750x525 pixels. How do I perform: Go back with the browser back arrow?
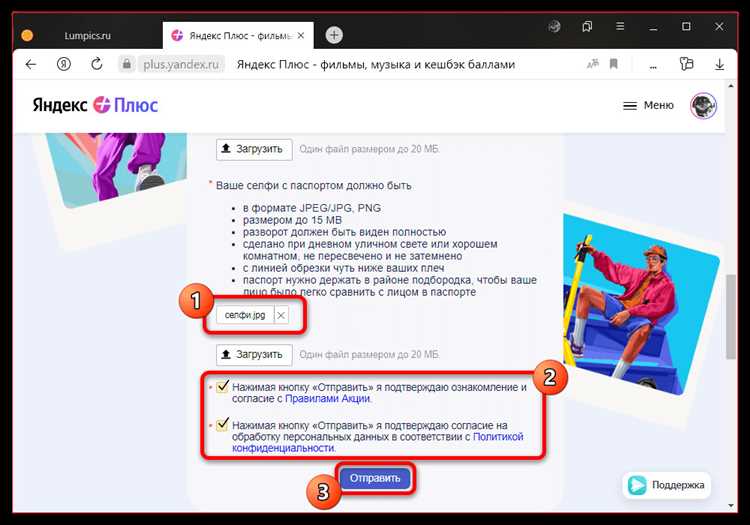point(31,64)
